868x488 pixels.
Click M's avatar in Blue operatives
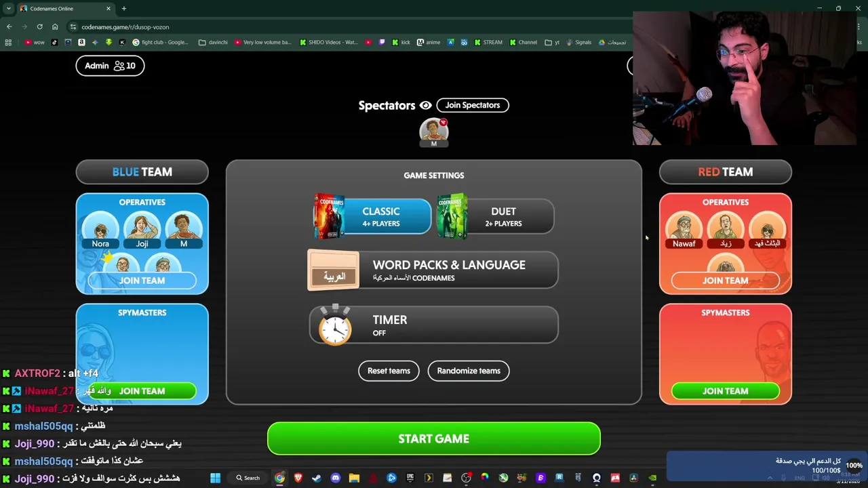coord(183,230)
